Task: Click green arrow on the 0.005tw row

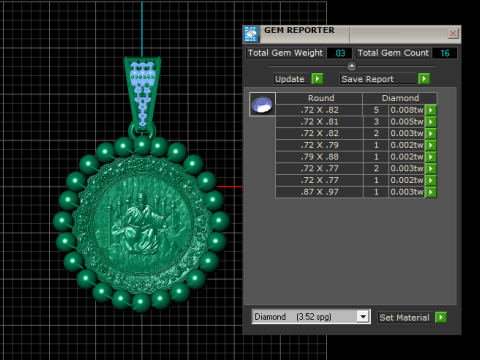Action: (x=431, y=122)
